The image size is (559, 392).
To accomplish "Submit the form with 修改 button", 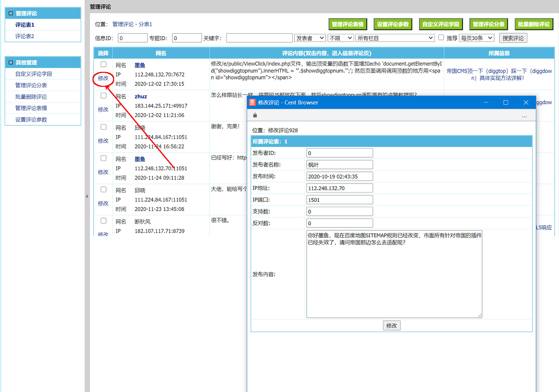I will tap(391, 326).
